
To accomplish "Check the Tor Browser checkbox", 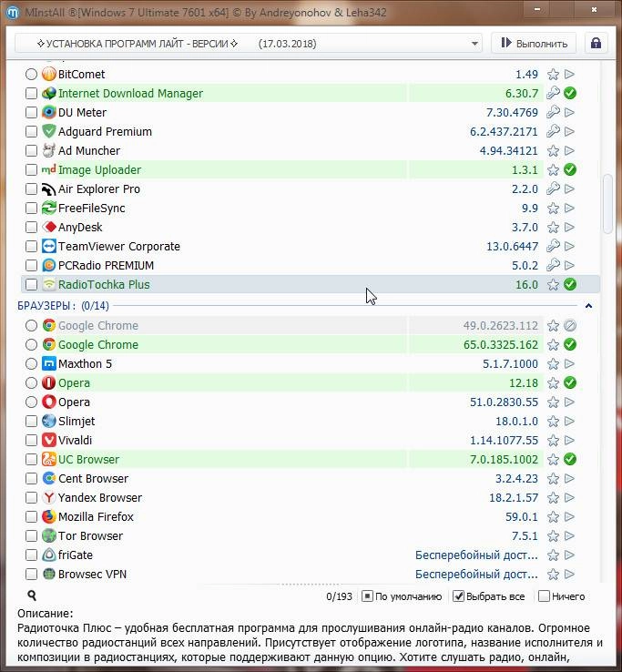I will click(x=31, y=535).
